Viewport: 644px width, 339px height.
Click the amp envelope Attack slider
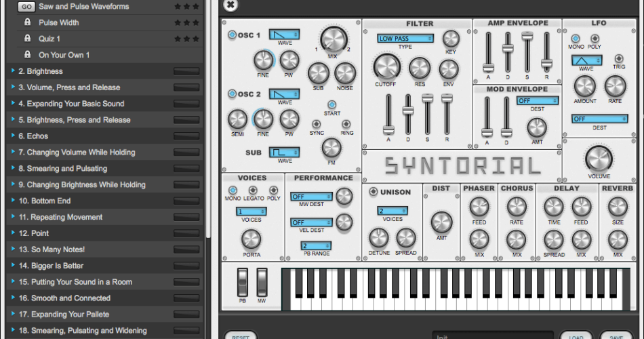pyautogui.click(x=487, y=66)
